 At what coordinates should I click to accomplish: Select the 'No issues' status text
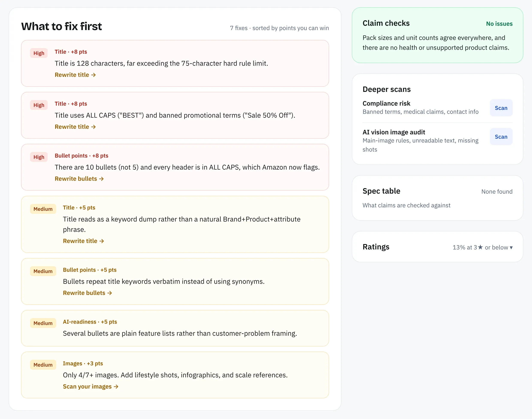click(x=499, y=24)
